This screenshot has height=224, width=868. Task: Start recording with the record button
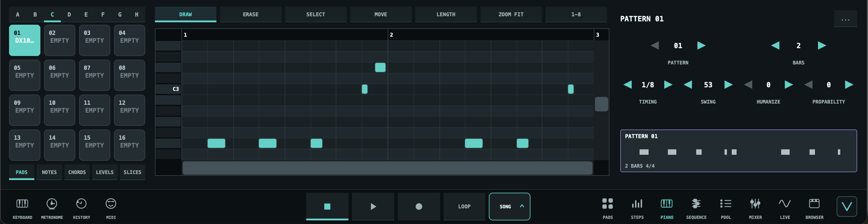click(419, 206)
